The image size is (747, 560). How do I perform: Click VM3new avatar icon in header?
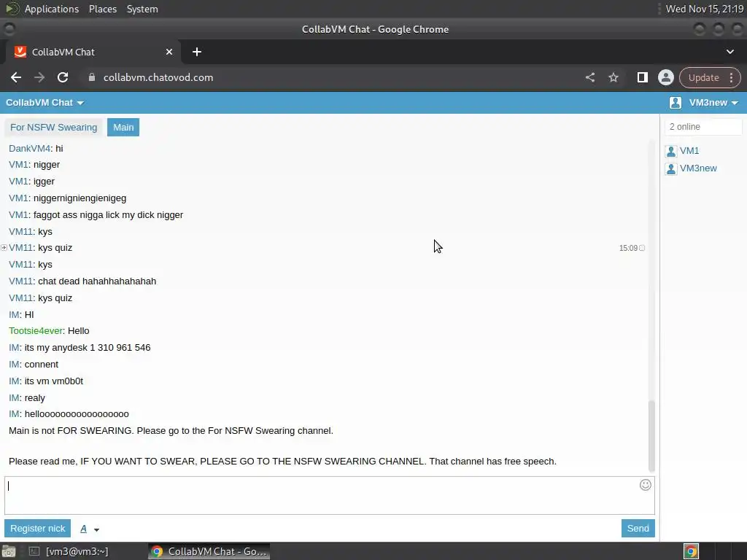(x=675, y=103)
